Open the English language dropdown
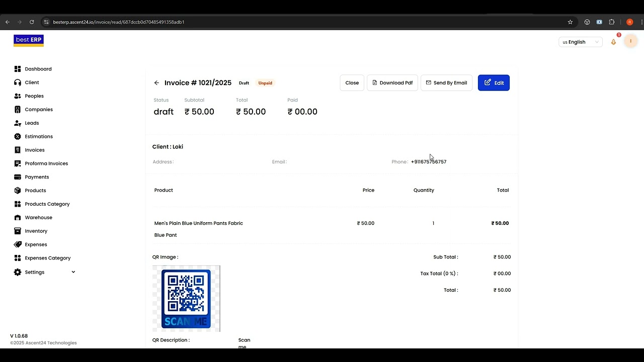644x362 pixels. (581, 42)
